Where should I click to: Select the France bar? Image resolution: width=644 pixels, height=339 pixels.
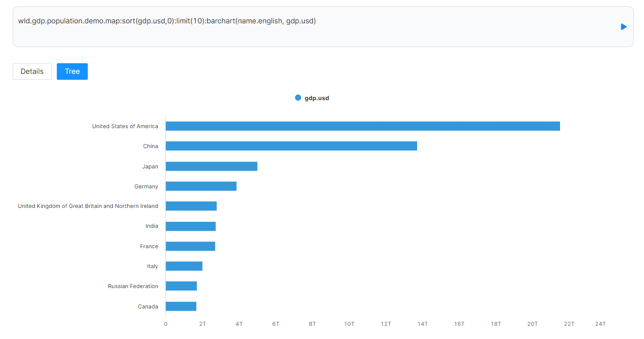pos(190,246)
